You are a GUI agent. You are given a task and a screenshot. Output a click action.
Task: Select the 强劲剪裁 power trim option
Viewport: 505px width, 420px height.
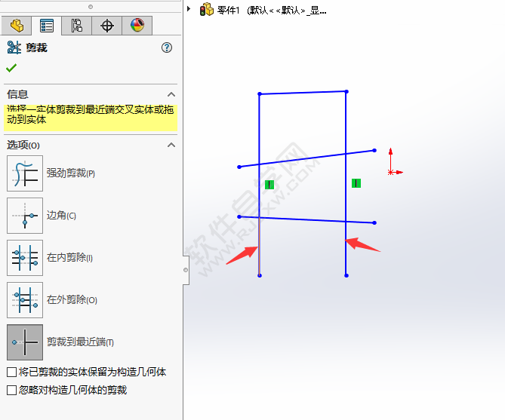pyautogui.click(x=25, y=173)
